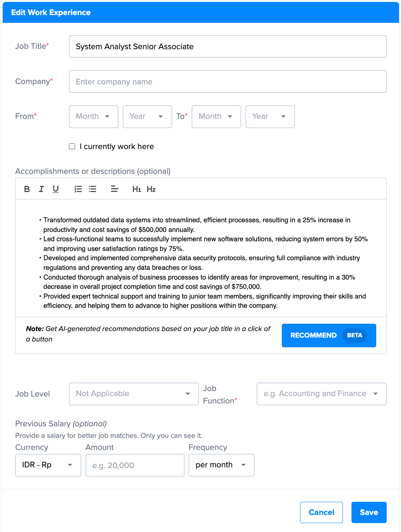
Task: Click the text alignment icon
Action: click(115, 189)
